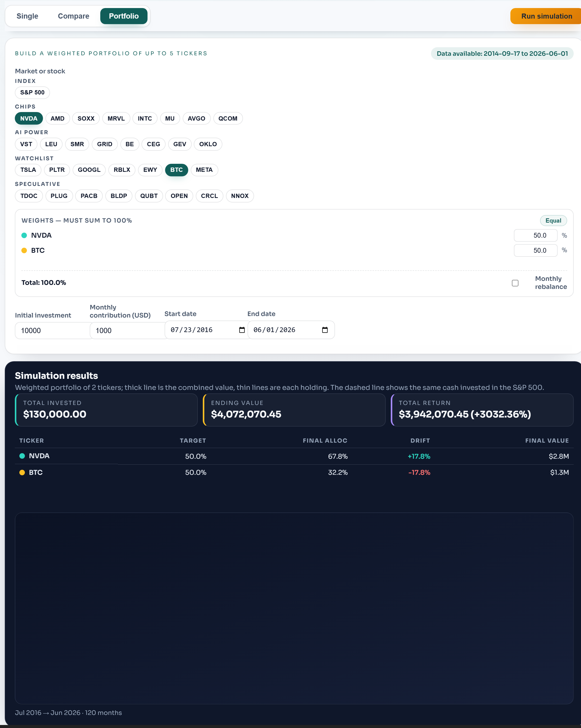Add the GEV ticker chip
This screenshot has height=728, width=581.
pyautogui.click(x=180, y=144)
